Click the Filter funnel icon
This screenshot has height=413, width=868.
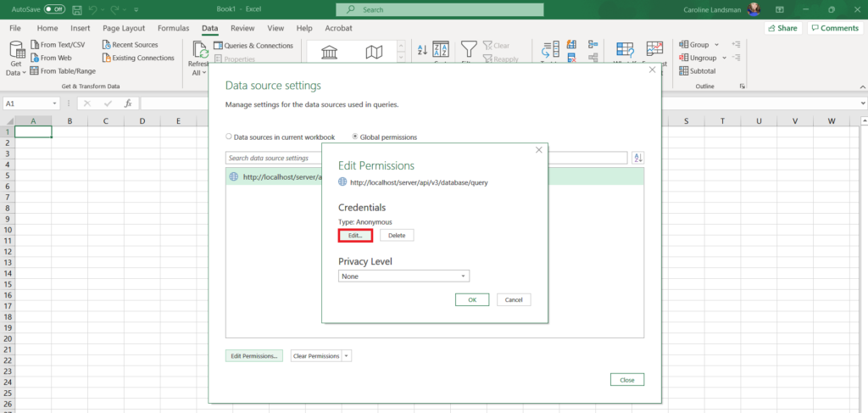point(469,49)
